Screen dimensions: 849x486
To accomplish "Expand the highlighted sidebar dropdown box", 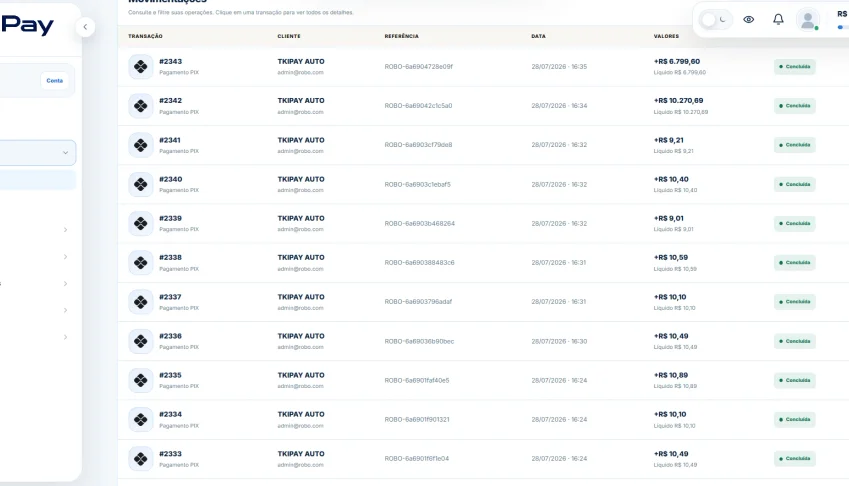I will click(x=37, y=153).
